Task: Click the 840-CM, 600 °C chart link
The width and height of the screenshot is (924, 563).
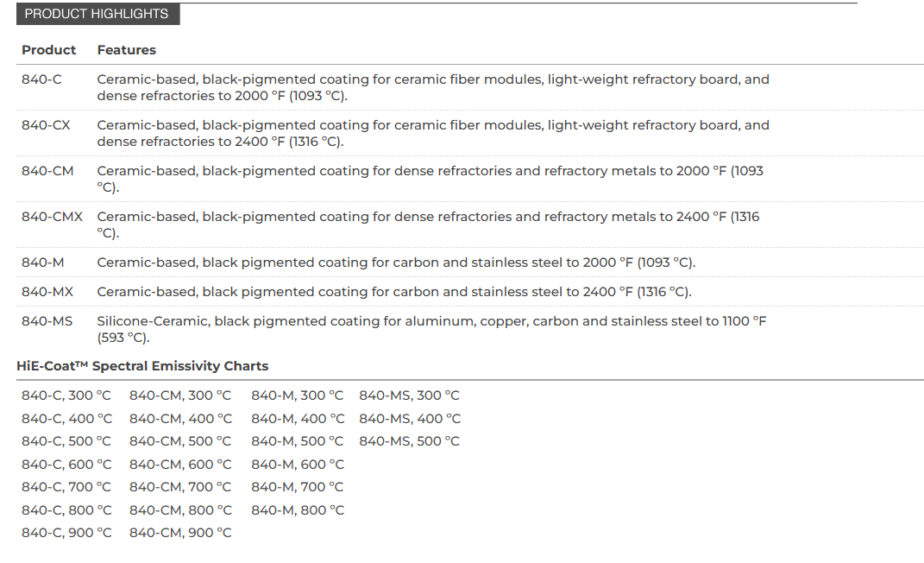Action: point(180,464)
